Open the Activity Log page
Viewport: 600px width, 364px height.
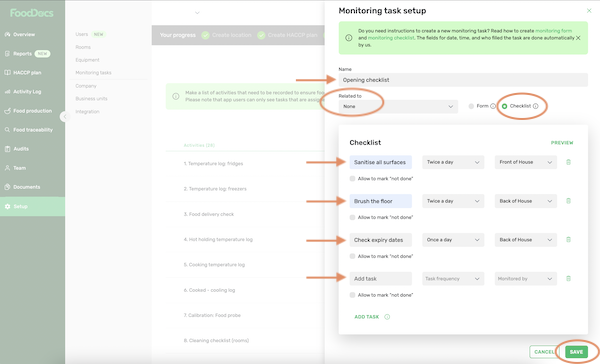[x=27, y=92]
